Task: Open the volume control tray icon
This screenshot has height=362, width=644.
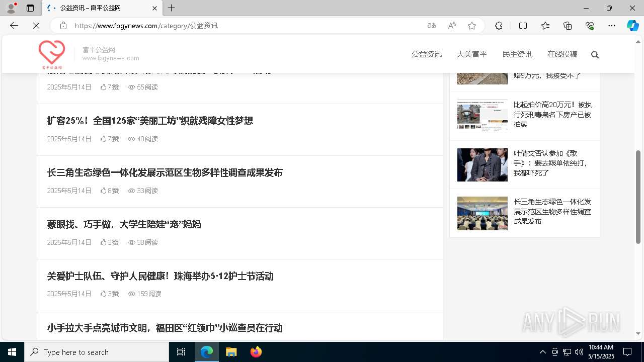Action: tap(579, 352)
